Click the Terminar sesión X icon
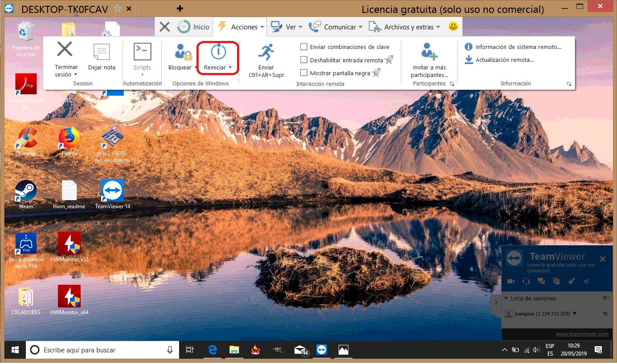 [65, 50]
